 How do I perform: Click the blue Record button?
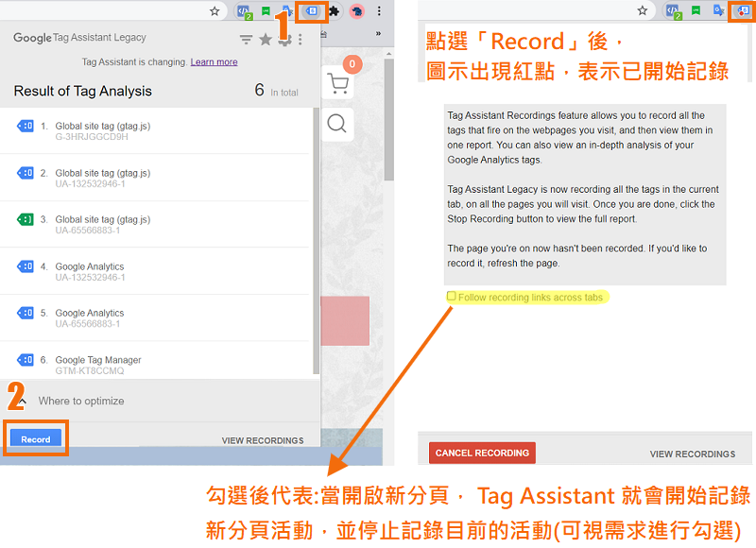(x=36, y=438)
